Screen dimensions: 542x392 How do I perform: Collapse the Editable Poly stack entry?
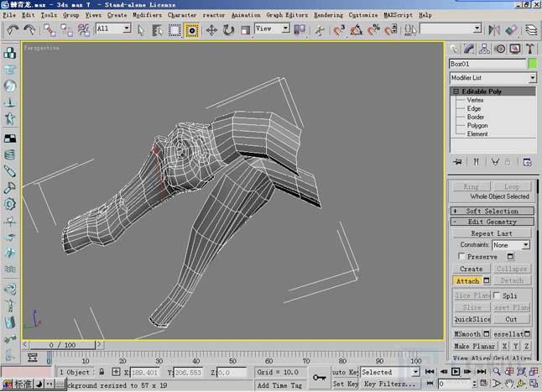click(x=456, y=91)
